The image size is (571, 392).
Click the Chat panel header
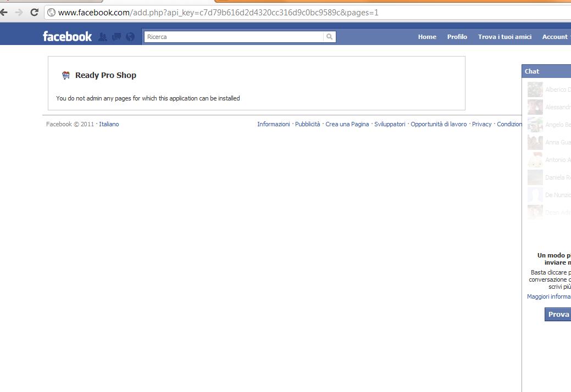(x=546, y=71)
